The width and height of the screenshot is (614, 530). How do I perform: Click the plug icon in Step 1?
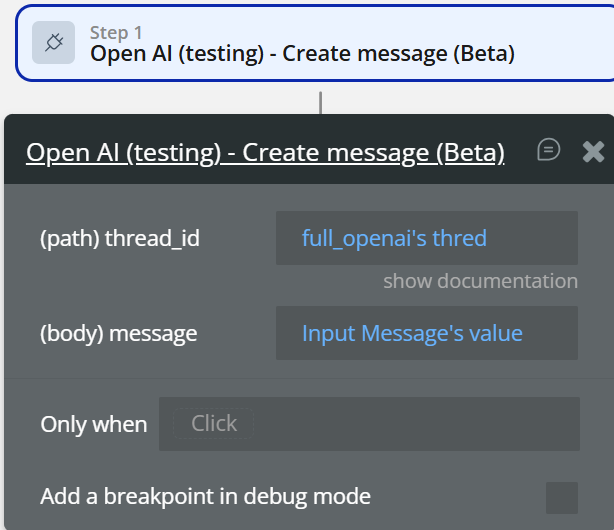coord(53,43)
